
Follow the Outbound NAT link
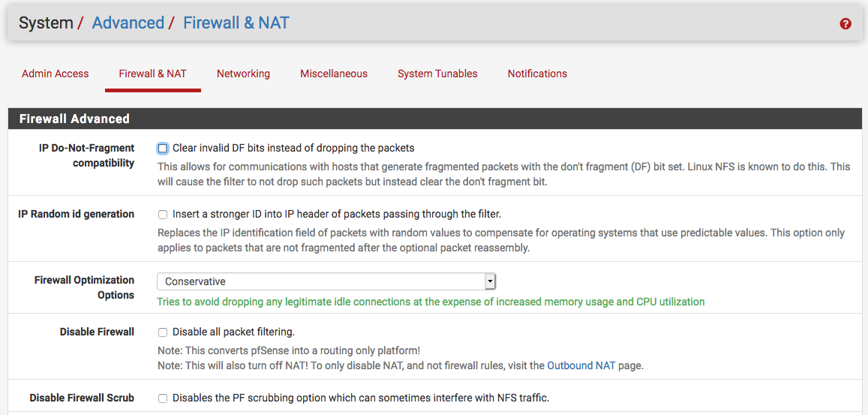tap(581, 365)
